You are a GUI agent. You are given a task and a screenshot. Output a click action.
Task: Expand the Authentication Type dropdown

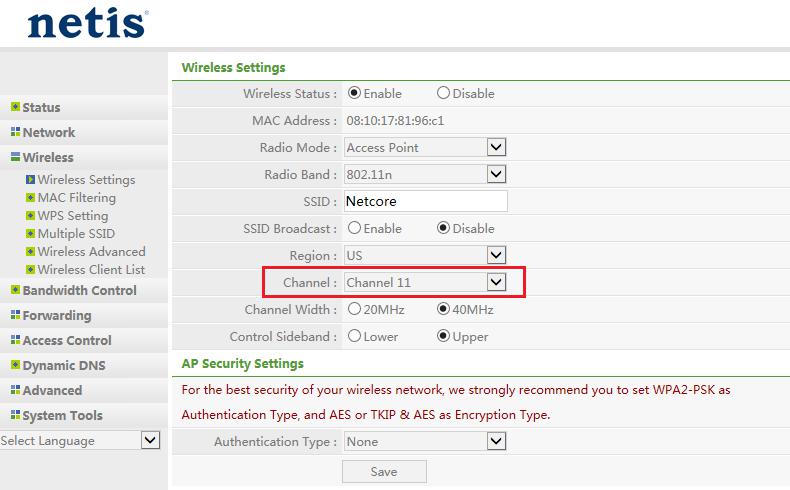point(496,440)
